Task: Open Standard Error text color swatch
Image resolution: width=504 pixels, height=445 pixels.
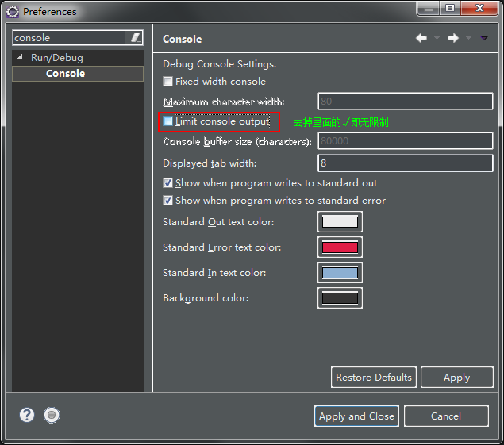Action: coord(340,247)
